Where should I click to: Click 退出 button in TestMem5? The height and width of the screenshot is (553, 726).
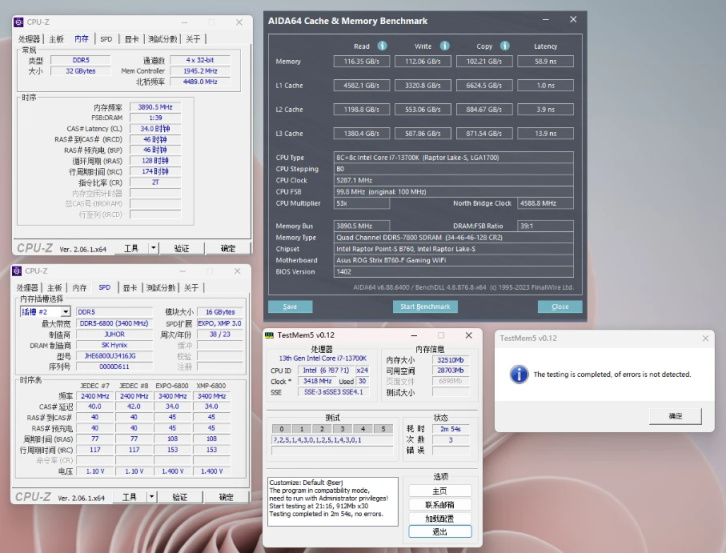tap(440, 532)
